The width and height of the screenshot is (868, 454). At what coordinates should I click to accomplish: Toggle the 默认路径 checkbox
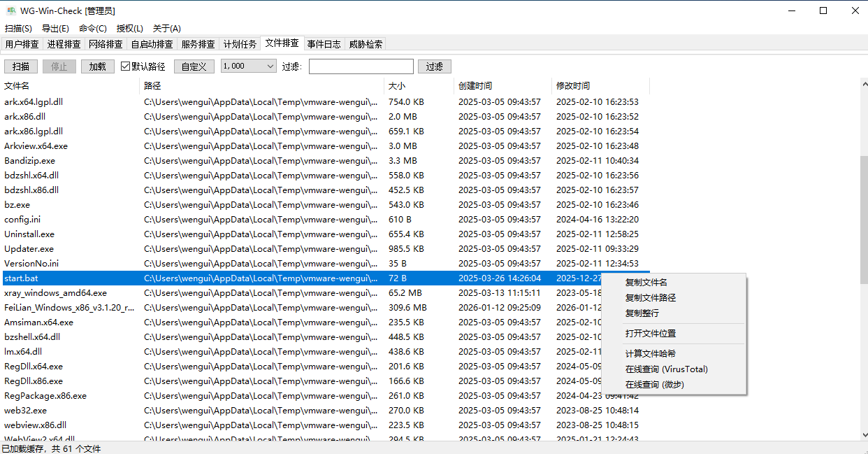(x=126, y=66)
